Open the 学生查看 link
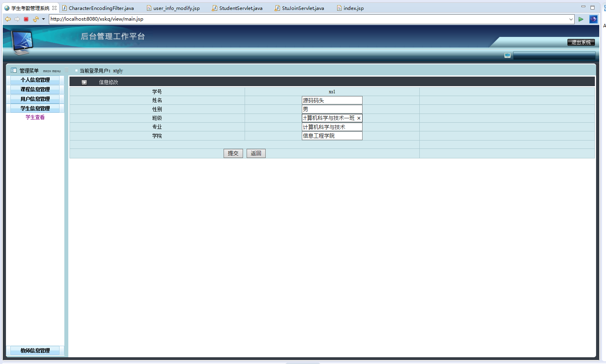 (x=35, y=117)
